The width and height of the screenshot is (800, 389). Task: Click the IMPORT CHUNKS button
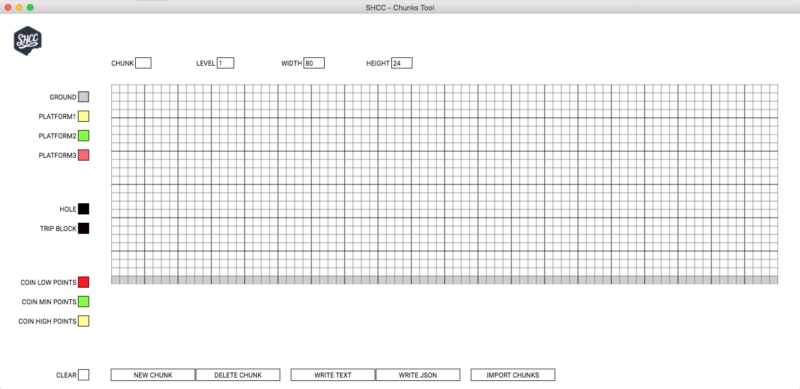[513, 375]
